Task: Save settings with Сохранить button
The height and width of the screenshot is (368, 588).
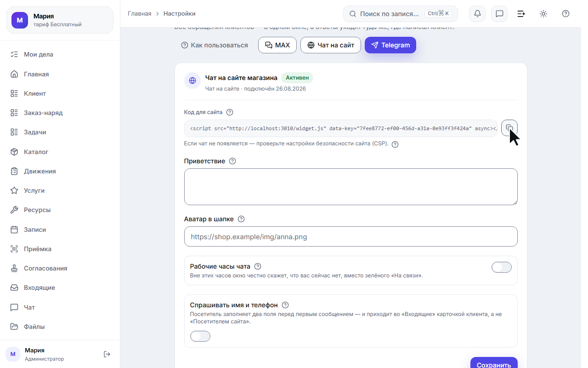Action: (494, 362)
